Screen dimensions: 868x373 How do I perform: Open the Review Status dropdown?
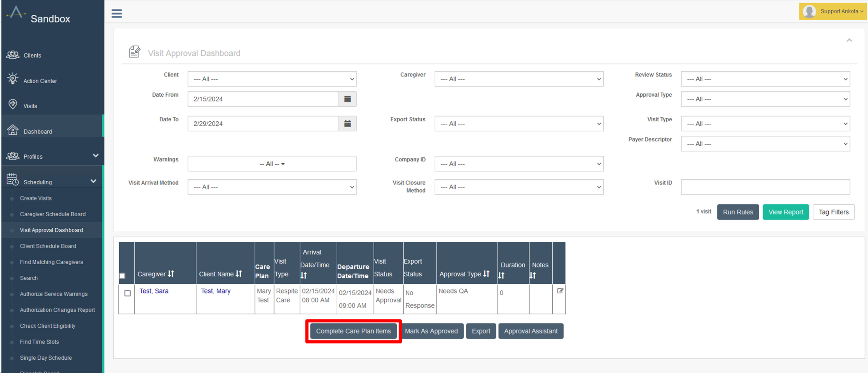click(765, 79)
